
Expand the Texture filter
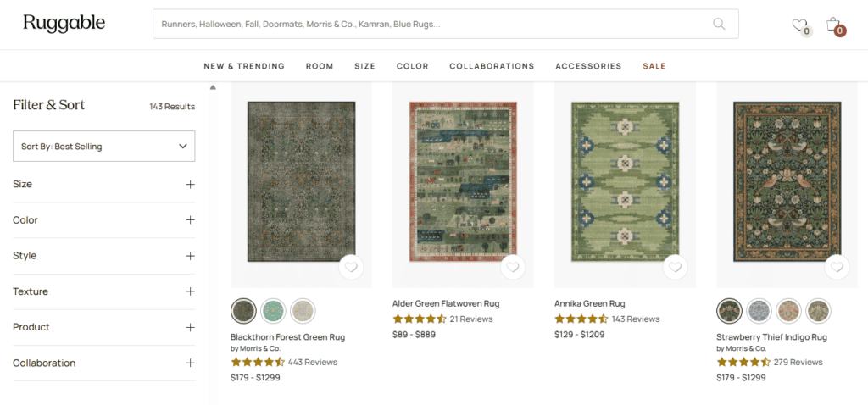(x=104, y=291)
